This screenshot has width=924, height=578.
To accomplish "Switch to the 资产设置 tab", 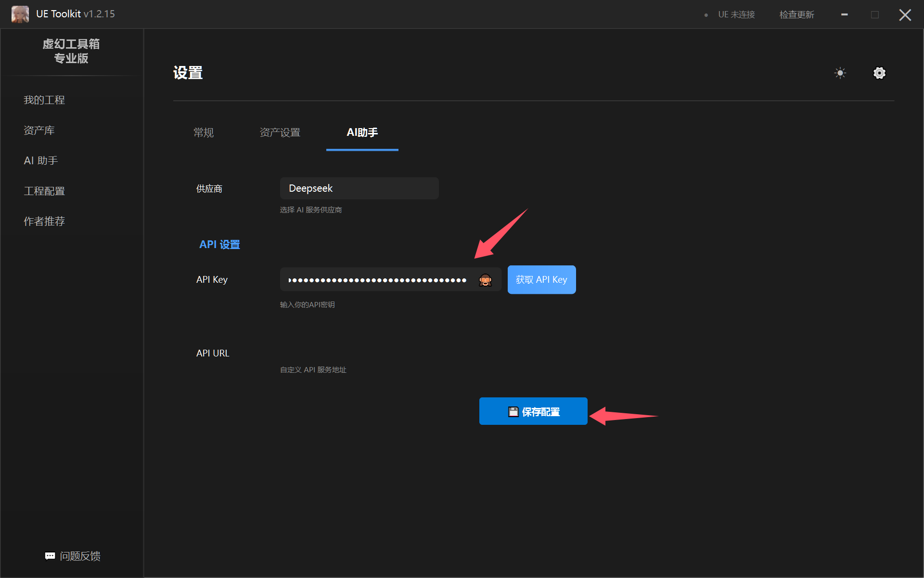I will point(280,132).
